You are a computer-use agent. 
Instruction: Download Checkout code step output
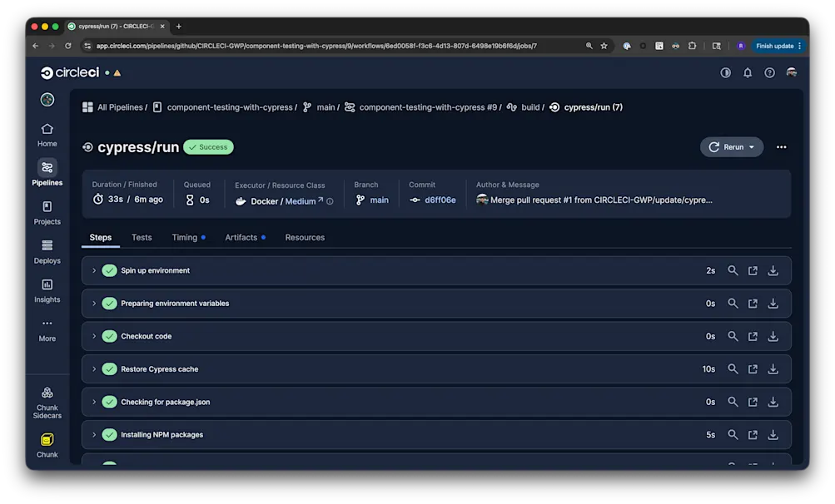[773, 336]
